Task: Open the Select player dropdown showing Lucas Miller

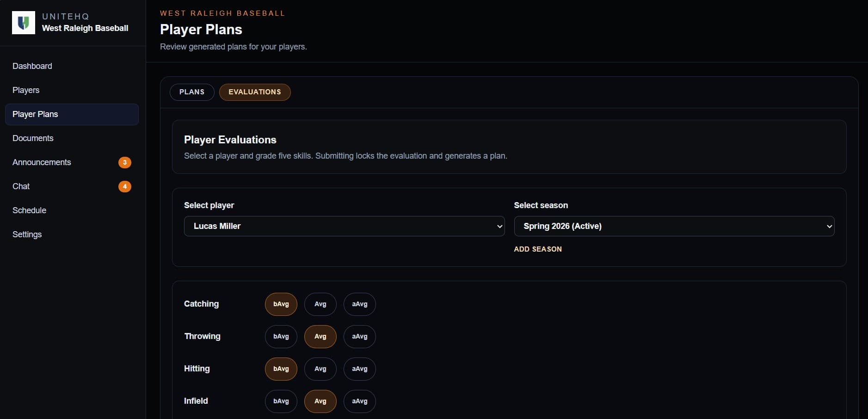Action: 344,226
